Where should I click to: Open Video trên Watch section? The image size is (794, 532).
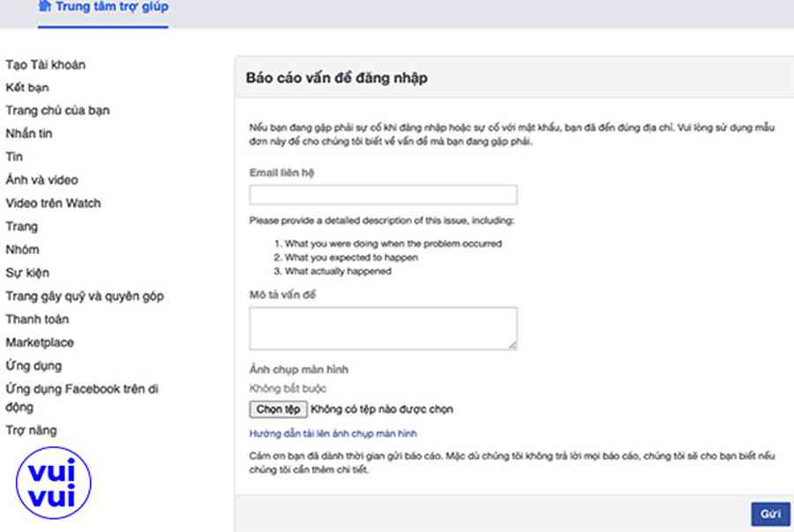pyautogui.click(x=53, y=203)
